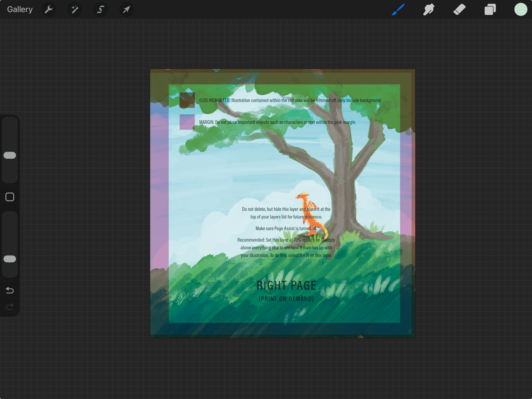This screenshot has height=399, width=532.
Task: Open the Actions menu with the wrench icon
Action: tap(49, 9)
